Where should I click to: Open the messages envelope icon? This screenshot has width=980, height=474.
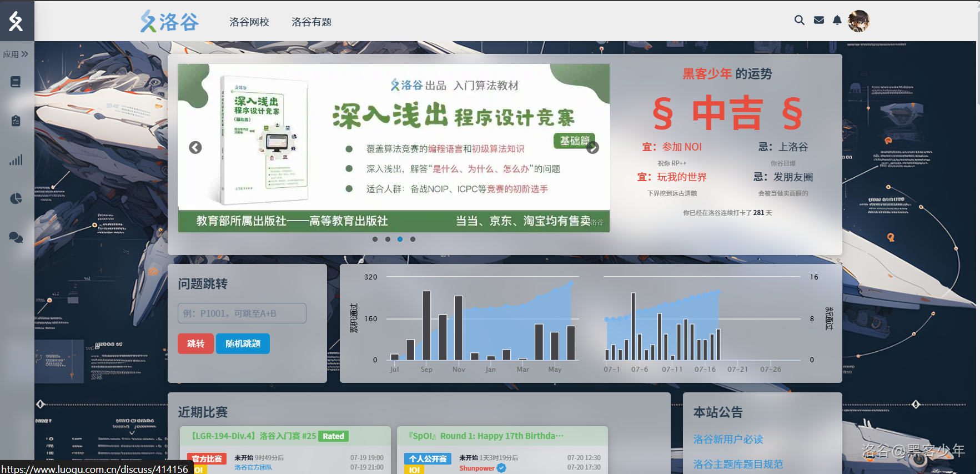[818, 21]
